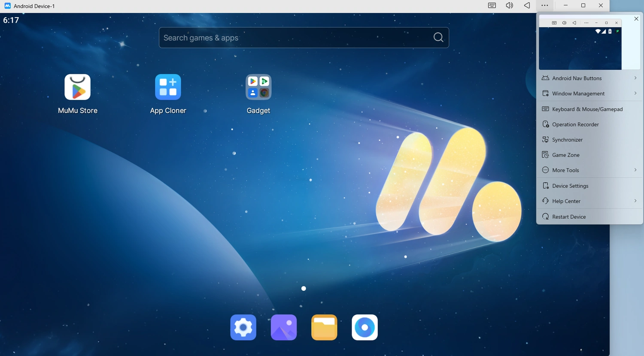Click the volume speaker icon
This screenshot has width=644, height=356.
pos(510,6)
